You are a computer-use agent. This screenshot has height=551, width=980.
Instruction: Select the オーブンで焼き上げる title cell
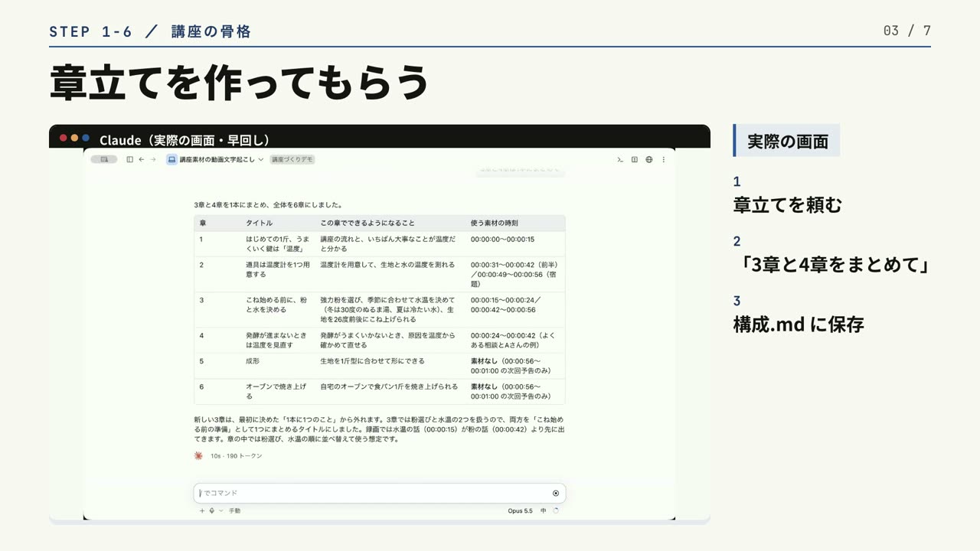pyautogui.click(x=276, y=391)
